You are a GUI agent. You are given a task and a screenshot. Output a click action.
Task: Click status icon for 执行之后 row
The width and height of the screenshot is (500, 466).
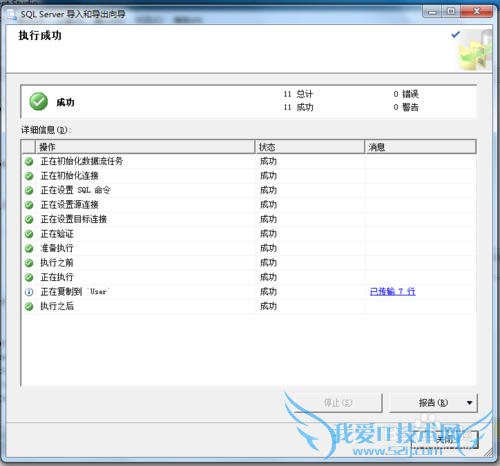[x=29, y=306]
